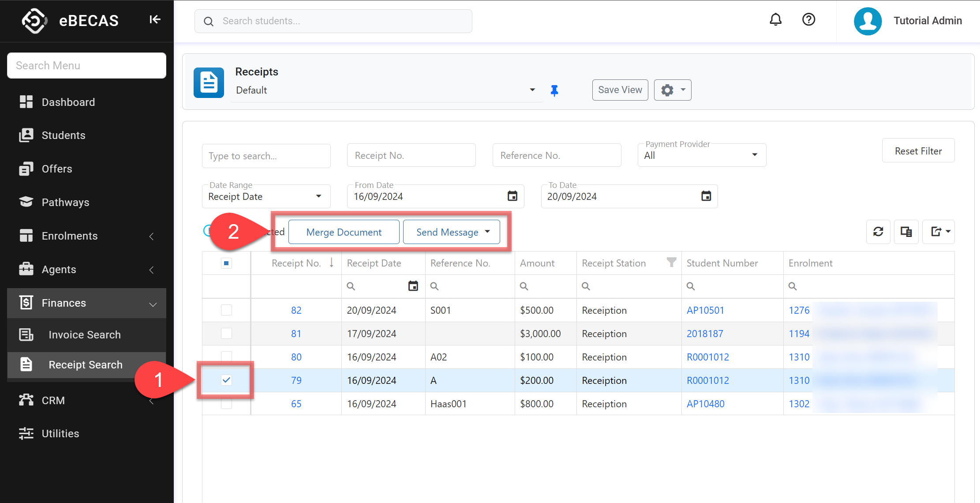Open the Default view dropdown
Viewport: 980px width, 503px height.
(532, 90)
